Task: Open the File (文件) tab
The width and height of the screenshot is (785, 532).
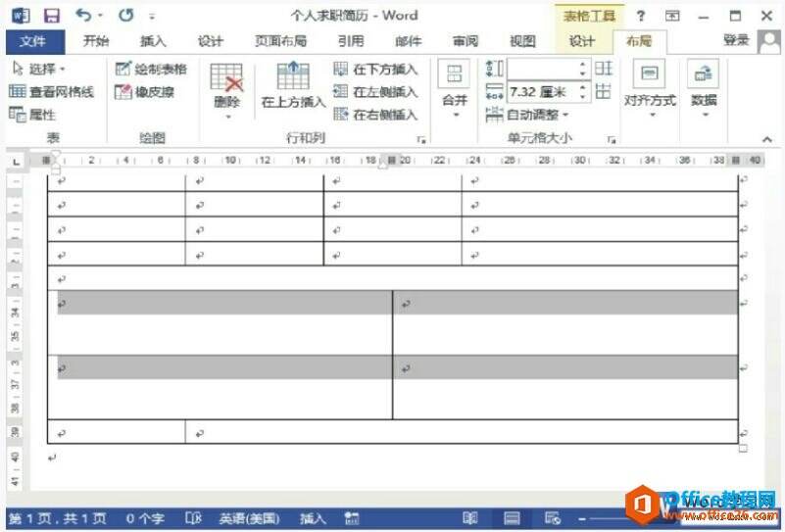Action: coord(35,41)
